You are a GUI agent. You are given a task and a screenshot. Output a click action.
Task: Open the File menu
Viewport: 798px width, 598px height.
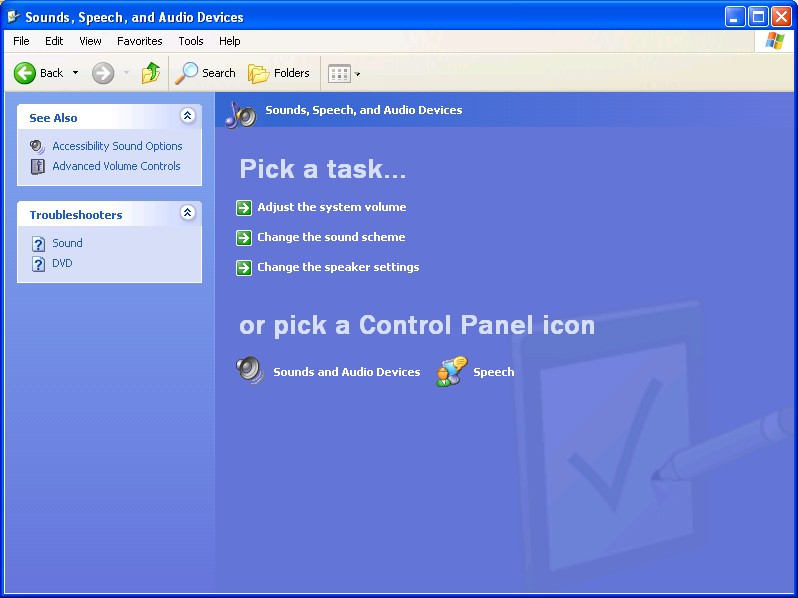(21, 41)
